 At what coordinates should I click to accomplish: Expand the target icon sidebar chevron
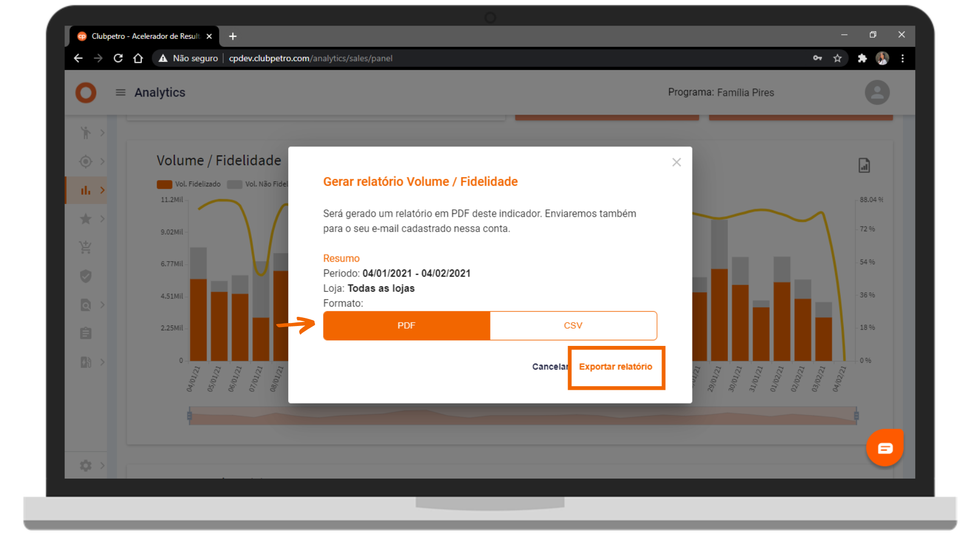point(103,162)
